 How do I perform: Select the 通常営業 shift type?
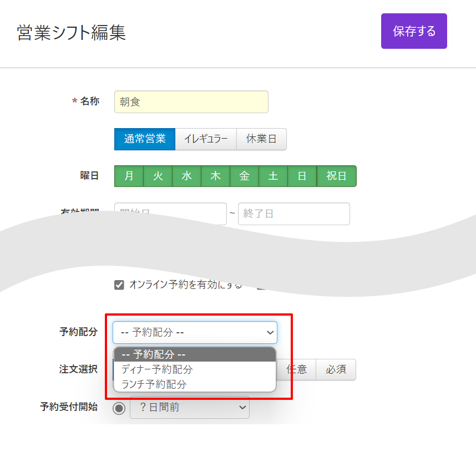coord(145,139)
